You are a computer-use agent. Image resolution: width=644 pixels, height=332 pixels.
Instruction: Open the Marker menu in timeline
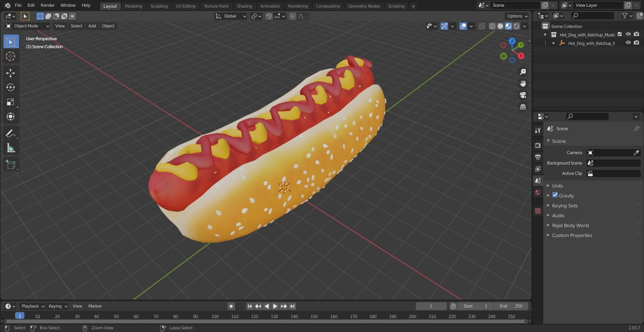[95, 306]
